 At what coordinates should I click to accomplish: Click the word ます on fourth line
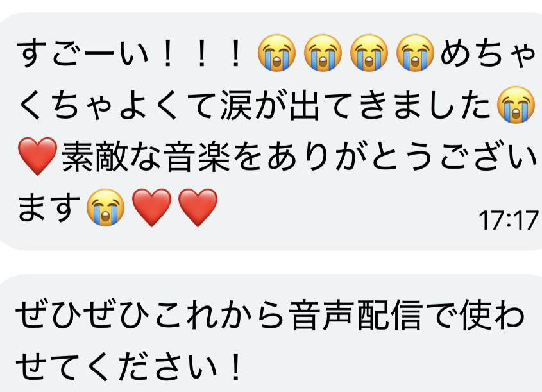pos(49,208)
